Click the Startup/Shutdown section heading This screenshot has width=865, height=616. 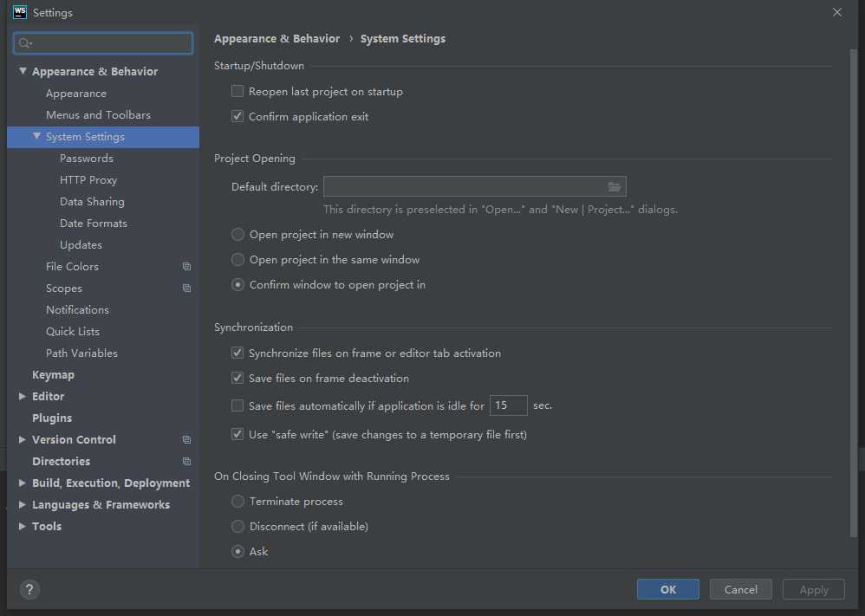pyautogui.click(x=259, y=66)
